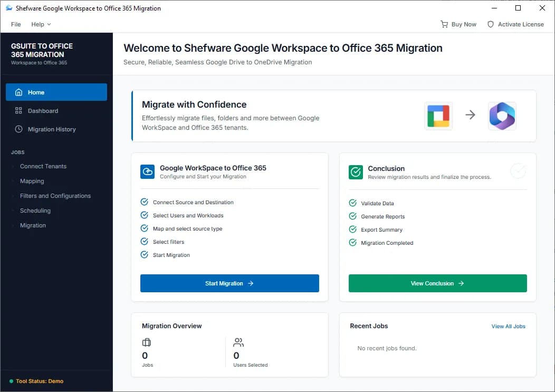
Task: Click the Google Workspace logo icon
Action: (x=438, y=116)
